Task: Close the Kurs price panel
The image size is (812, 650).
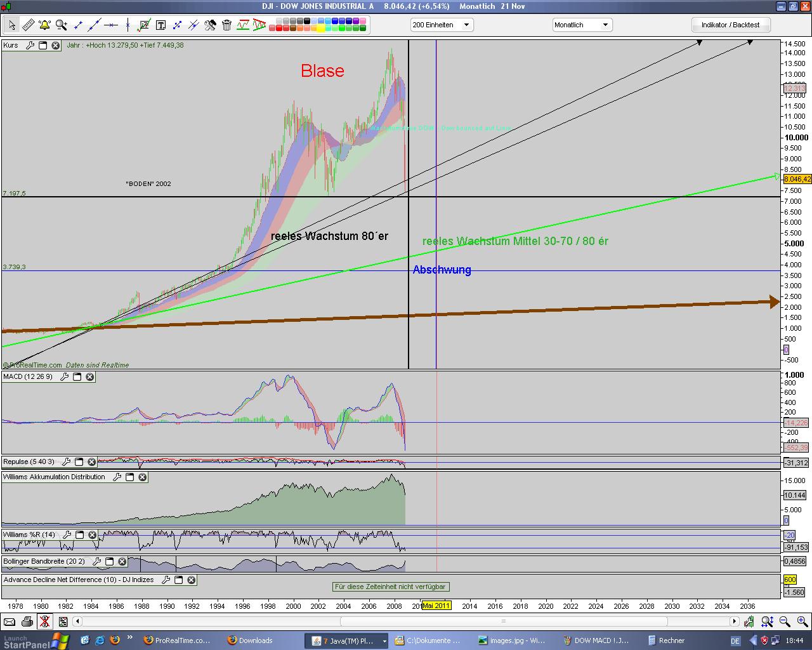Action: point(56,46)
